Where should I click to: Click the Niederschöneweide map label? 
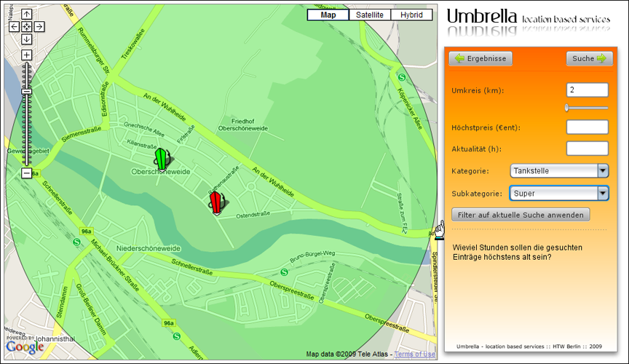(x=149, y=248)
